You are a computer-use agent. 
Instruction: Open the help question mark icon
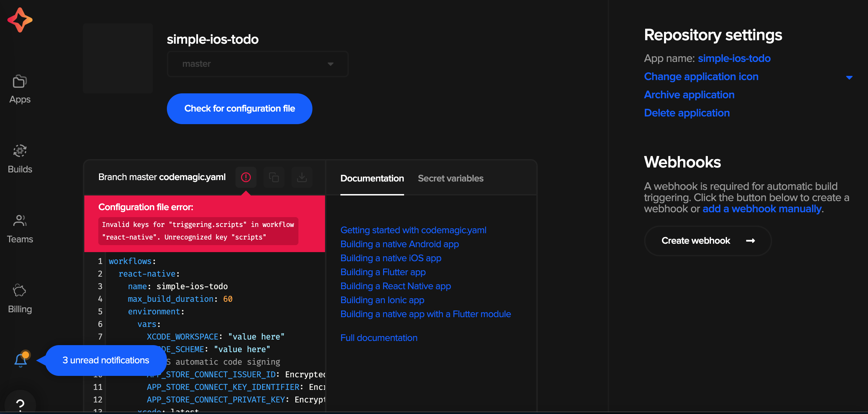pos(20,405)
